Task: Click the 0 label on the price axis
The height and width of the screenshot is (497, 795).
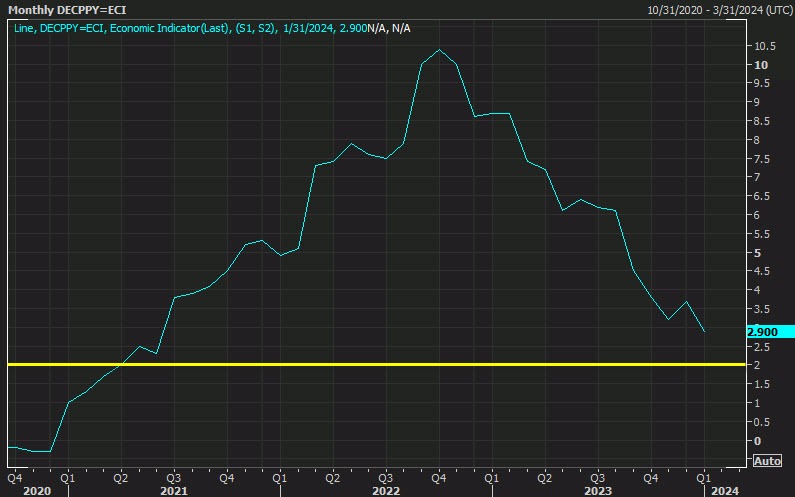Action: (x=758, y=441)
